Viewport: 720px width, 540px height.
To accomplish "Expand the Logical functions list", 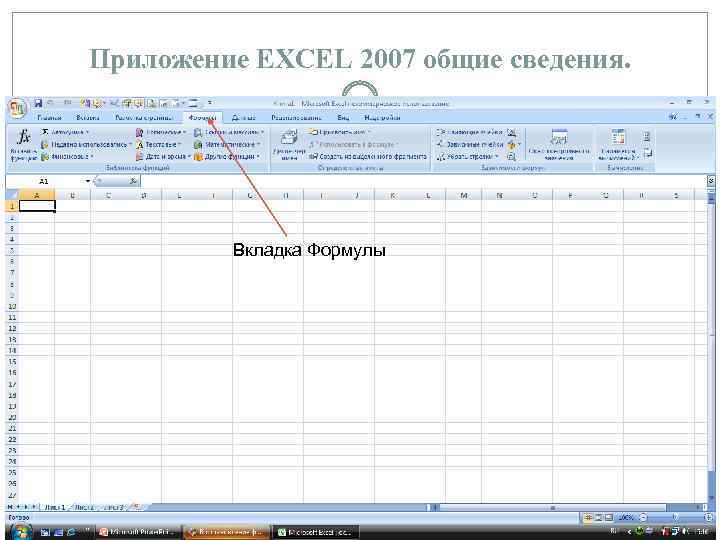I will click(x=161, y=132).
